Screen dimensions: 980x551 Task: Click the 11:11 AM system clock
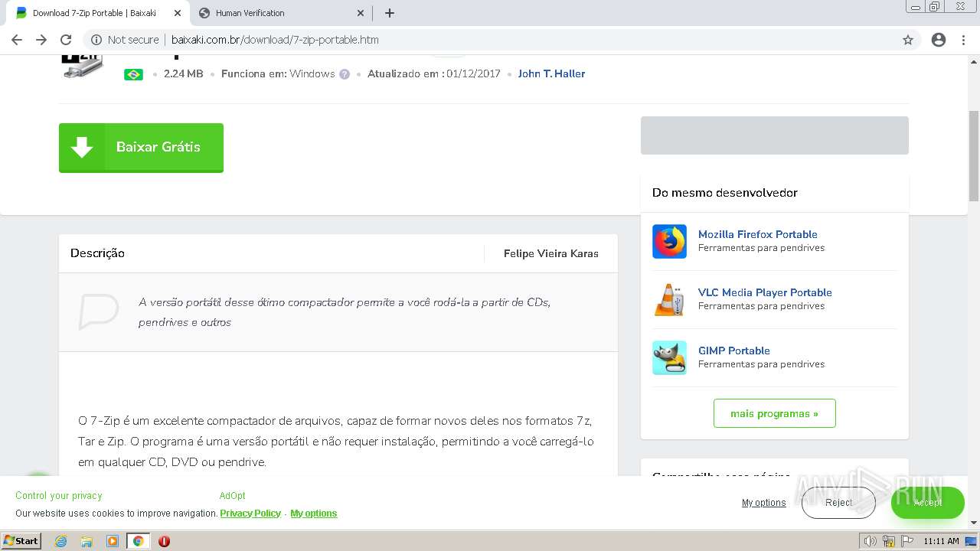click(941, 541)
